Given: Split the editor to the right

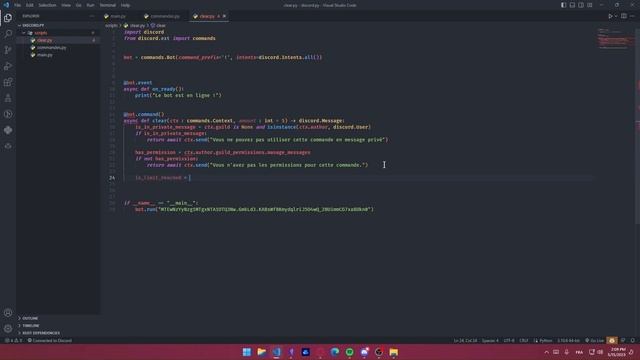Looking at the screenshot, I should [624, 16].
